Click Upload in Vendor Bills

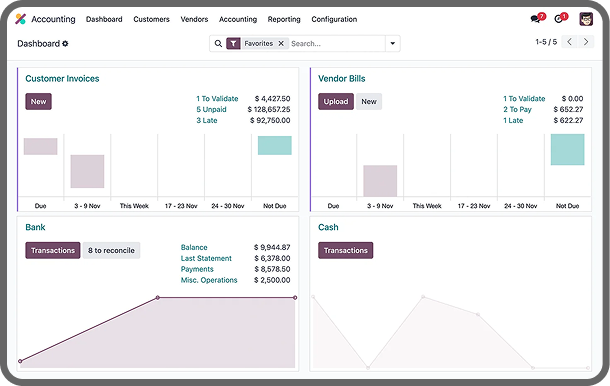coord(336,102)
